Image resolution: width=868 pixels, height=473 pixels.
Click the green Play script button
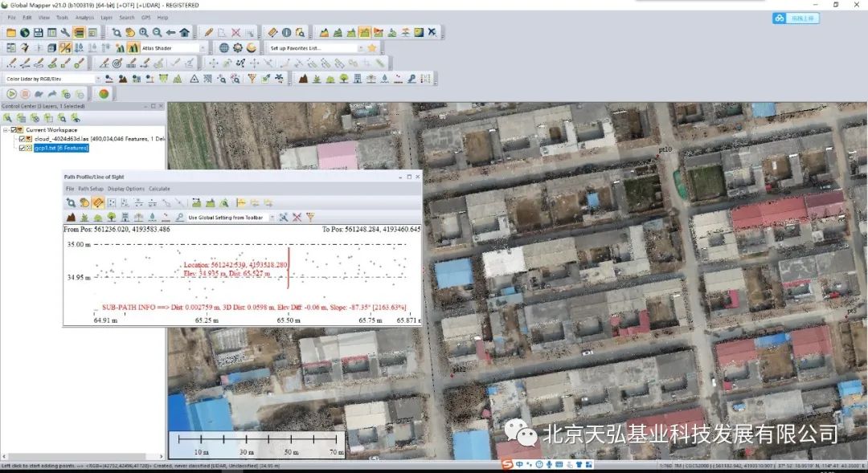(x=11, y=94)
